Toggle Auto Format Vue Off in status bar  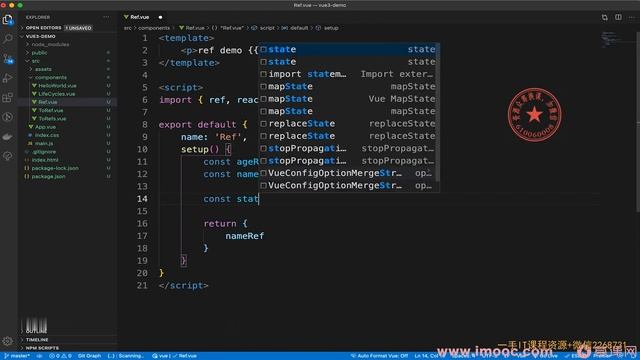pos(379,356)
